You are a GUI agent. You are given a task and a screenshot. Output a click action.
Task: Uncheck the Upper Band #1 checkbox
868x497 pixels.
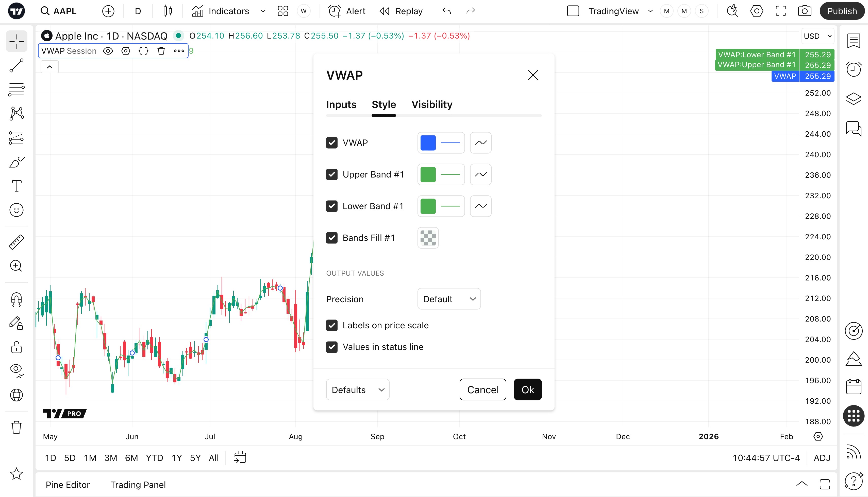pos(332,174)
